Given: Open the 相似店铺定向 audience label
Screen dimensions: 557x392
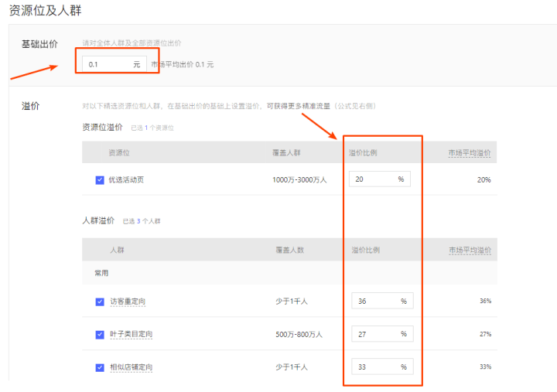Looking at the screenshot, I should 131,367.
